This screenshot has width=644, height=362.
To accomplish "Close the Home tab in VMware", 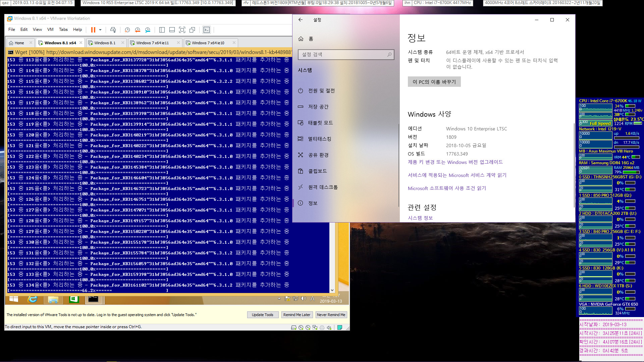I will (31, 43).
